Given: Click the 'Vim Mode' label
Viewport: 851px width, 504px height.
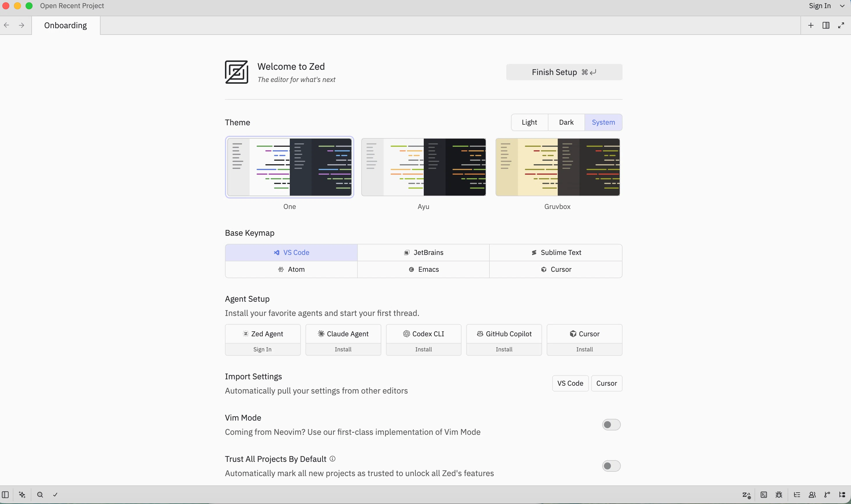Looking at the screenshot, I should pyautogui.click(x=243, y=417).
